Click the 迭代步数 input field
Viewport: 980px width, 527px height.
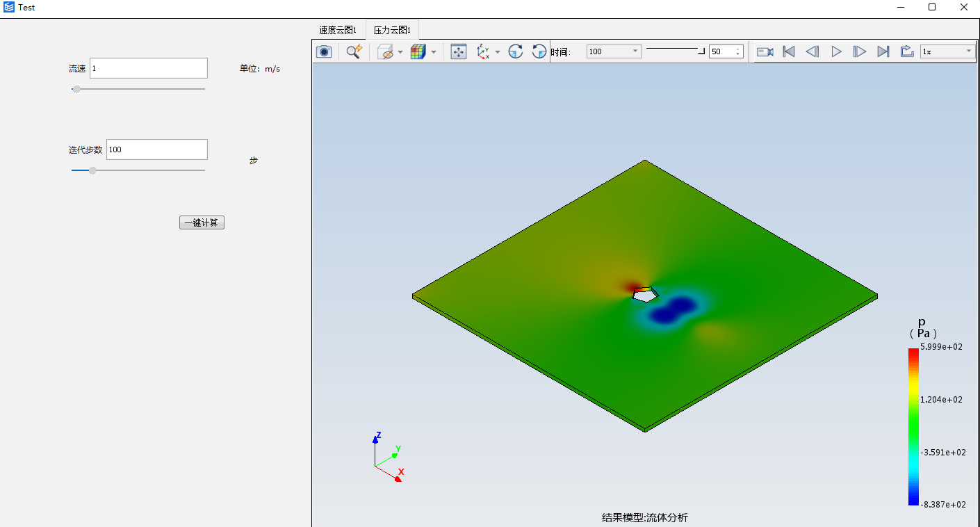coord(157,149)
